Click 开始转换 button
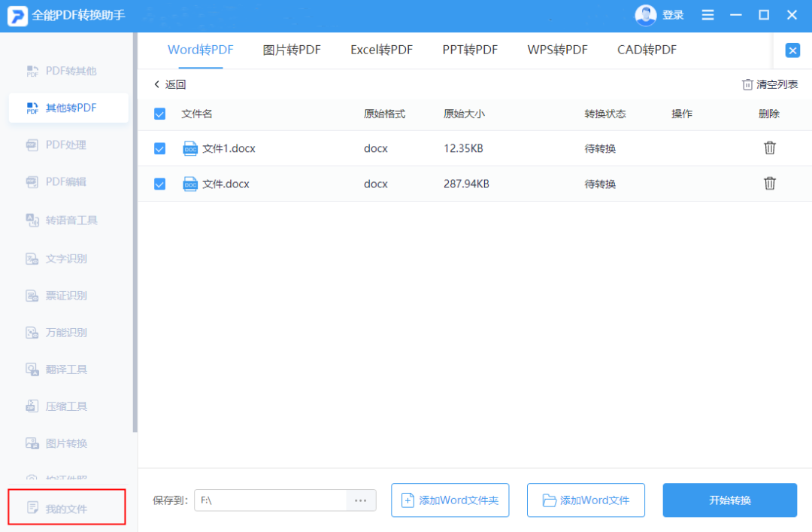 point(729,500)
